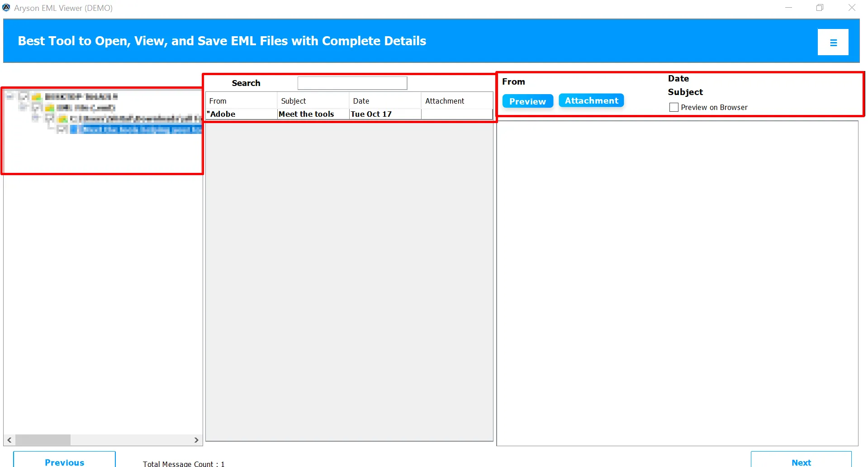Check the checkbox beside the root folder
868x467 pixels.
tap(24, 96)
